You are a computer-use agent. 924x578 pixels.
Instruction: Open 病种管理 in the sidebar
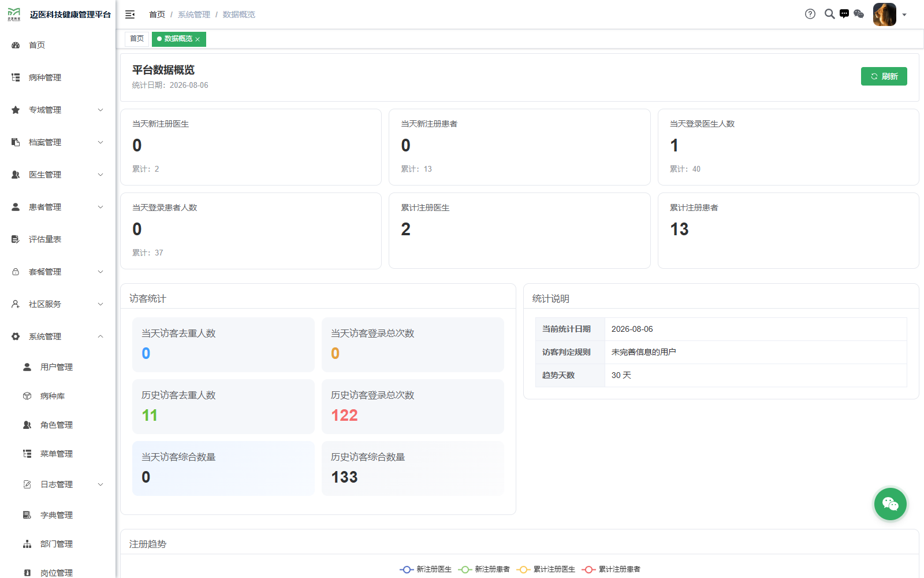point(58,77)
